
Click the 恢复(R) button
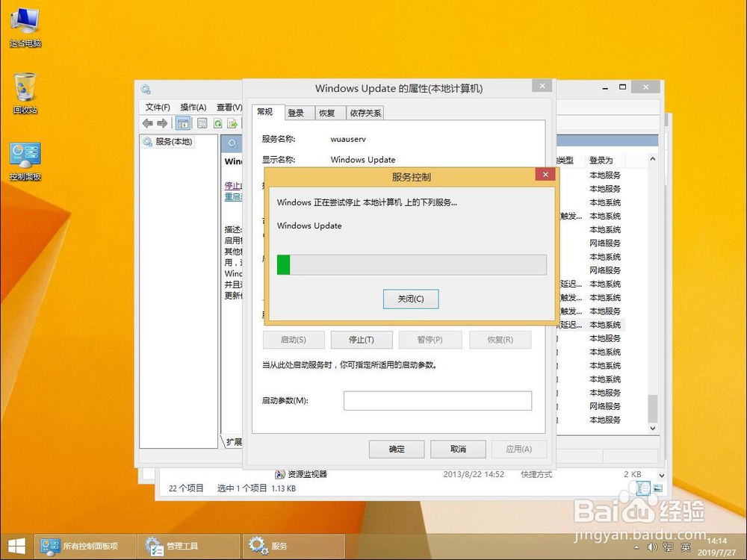pos(500,340)
